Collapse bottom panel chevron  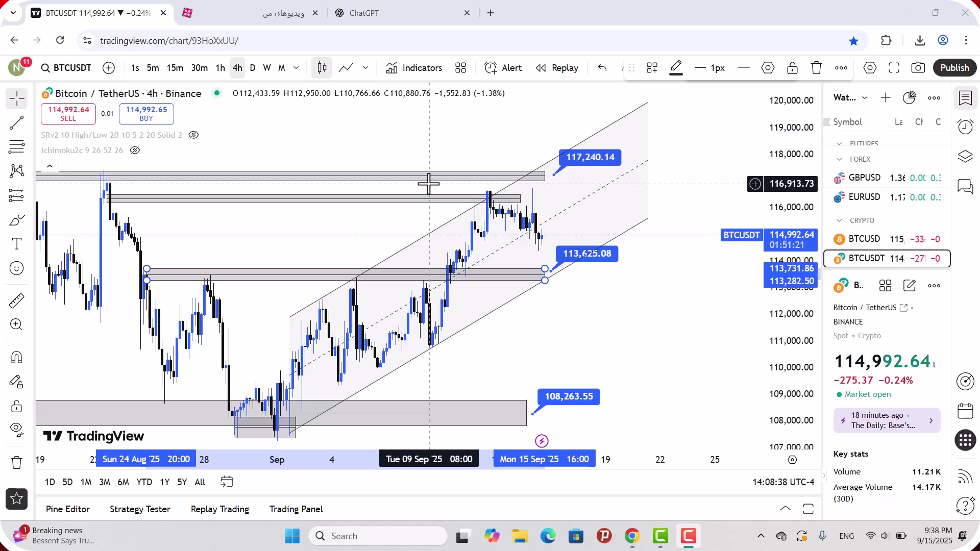tap(785, 509)
